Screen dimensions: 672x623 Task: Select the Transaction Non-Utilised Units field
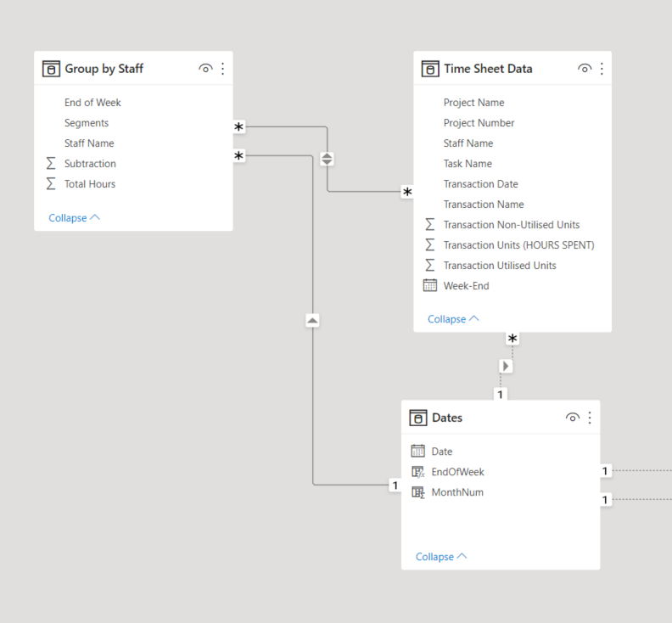(512, 225)
